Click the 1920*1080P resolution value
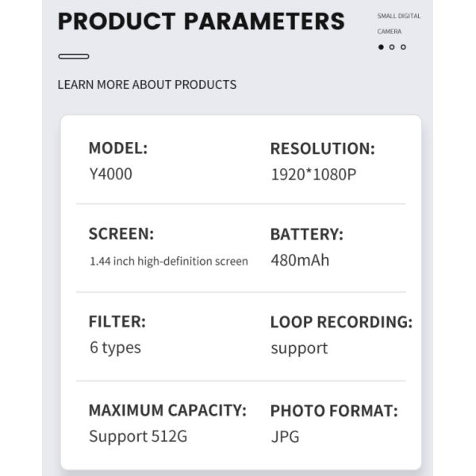 coord(313,174)
